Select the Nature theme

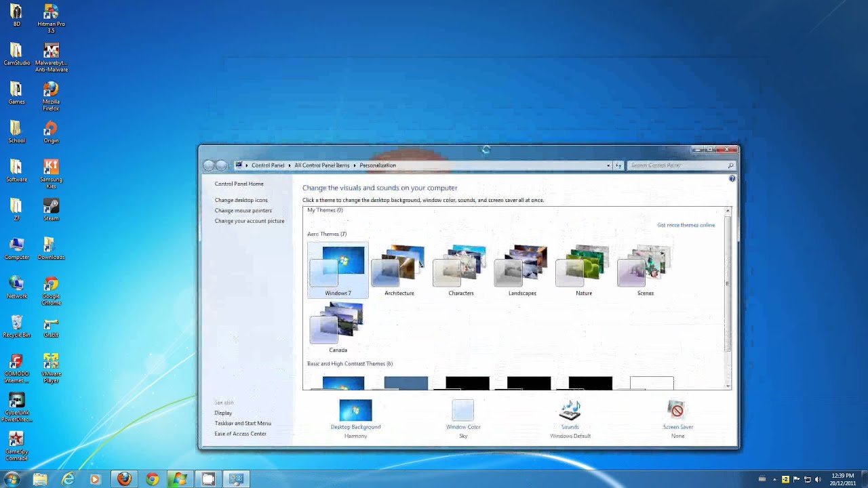point(584,270)
